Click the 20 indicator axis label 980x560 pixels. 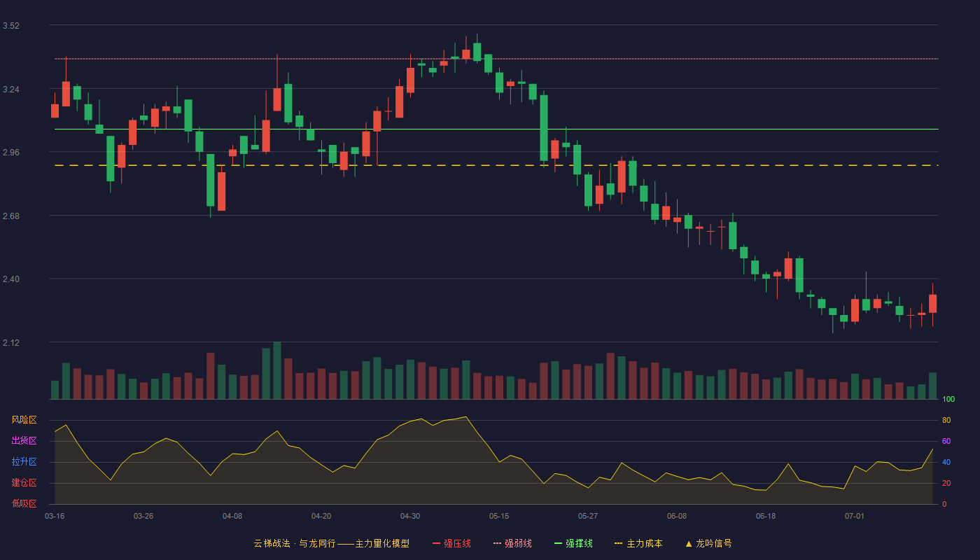pyautogui.click(x=946, y=483)
